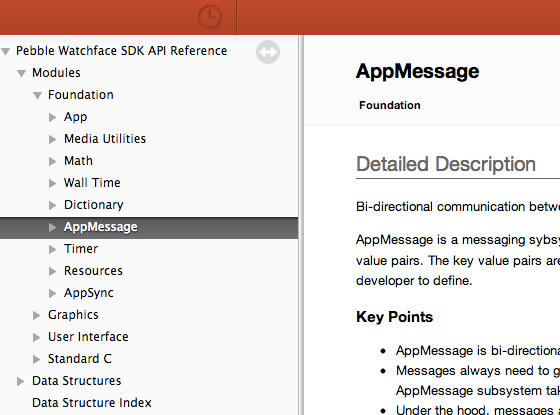Select the highlighted AppMessage entry

tap(100, 227)
